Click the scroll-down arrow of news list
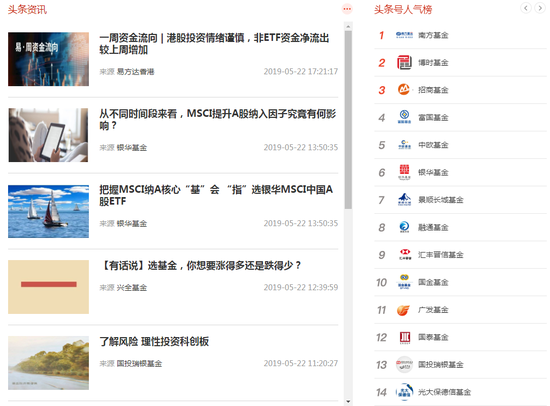The image size is (550, 406). point(348,401)
